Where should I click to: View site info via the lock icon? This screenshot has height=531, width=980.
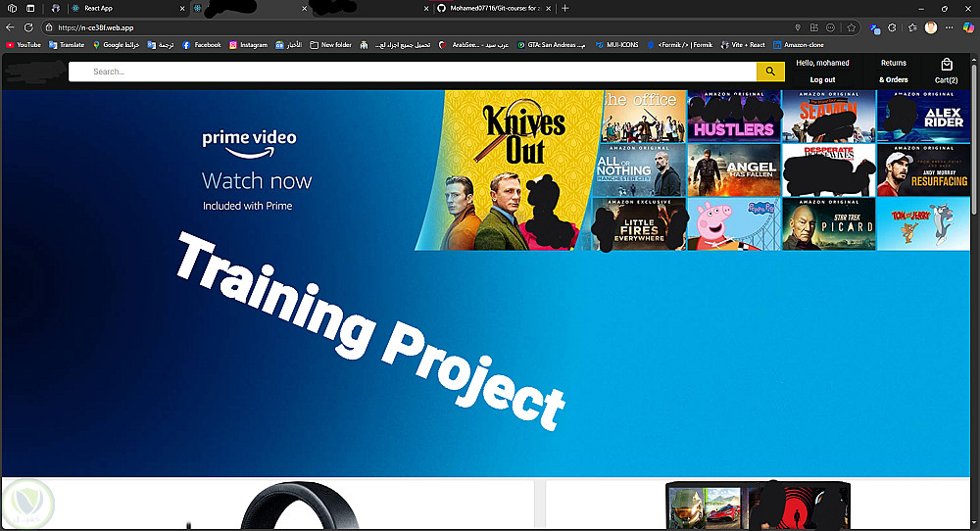(49, 27)
